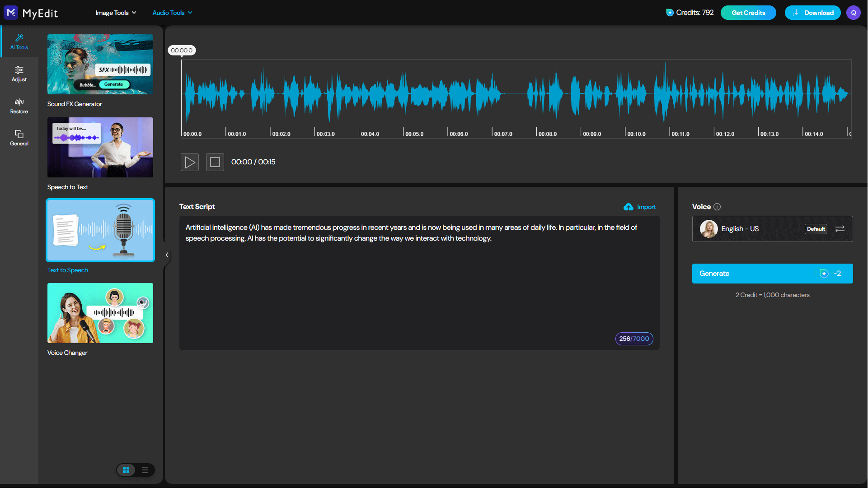Collapse the tools panel with the chevron
The height and width of the screenshot is (488, 868).
point(167,255)
